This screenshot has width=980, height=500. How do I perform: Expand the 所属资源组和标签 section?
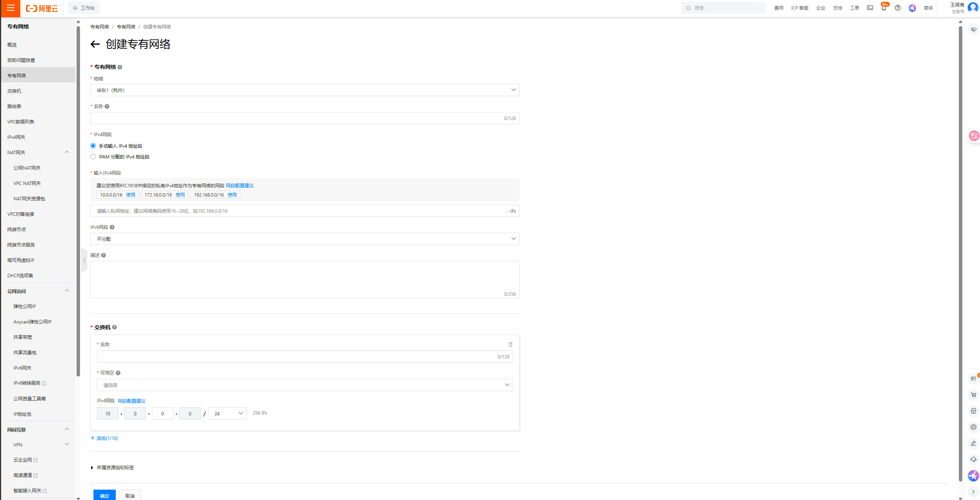(x=113, y=468)
